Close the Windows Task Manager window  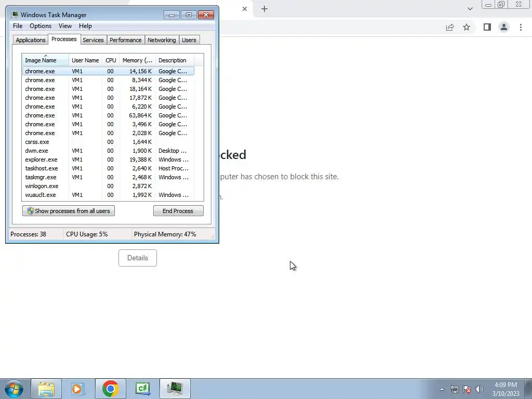point(206,15)
